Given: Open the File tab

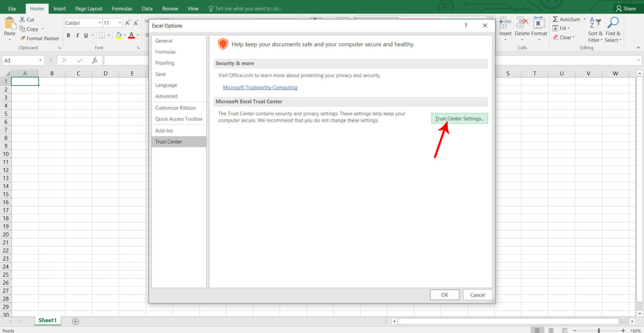Looking at the screenshot, I should click(12, 8).
